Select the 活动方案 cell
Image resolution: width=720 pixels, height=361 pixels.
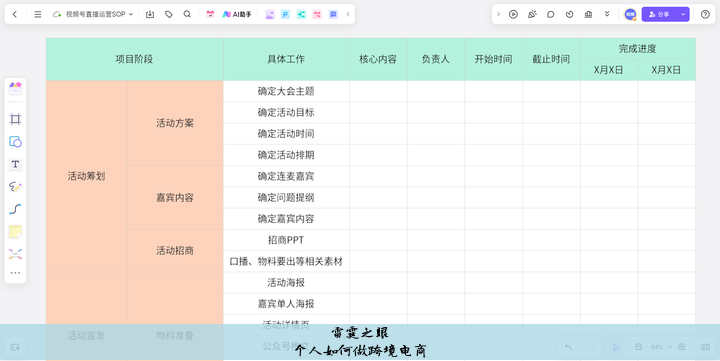click(x=175, y=123)
